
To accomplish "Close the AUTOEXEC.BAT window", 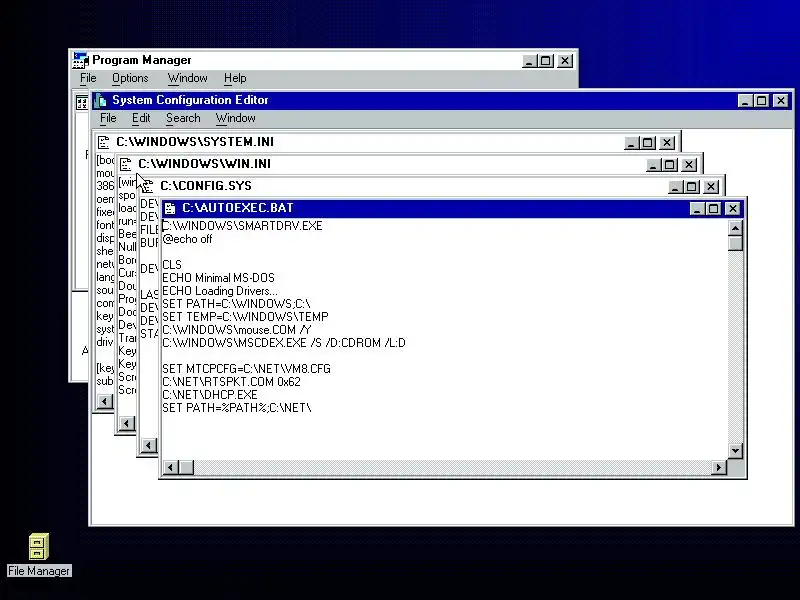I will tap(733, 209).
